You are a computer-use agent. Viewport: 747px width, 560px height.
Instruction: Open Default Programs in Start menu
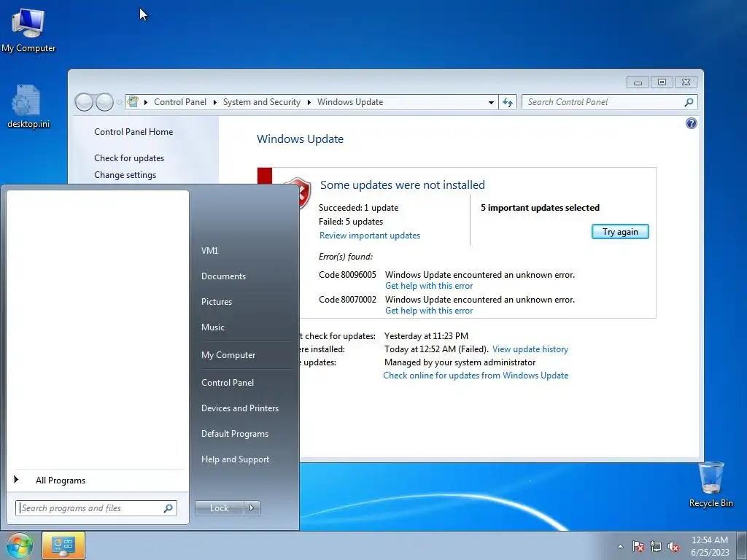click(234, 434)
